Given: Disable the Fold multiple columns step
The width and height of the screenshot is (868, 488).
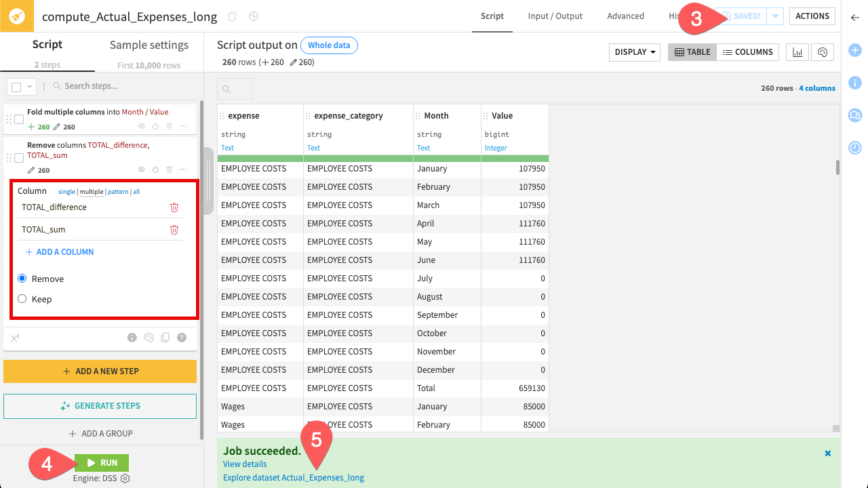Looking at the screenshot, I should pos(155,126).
